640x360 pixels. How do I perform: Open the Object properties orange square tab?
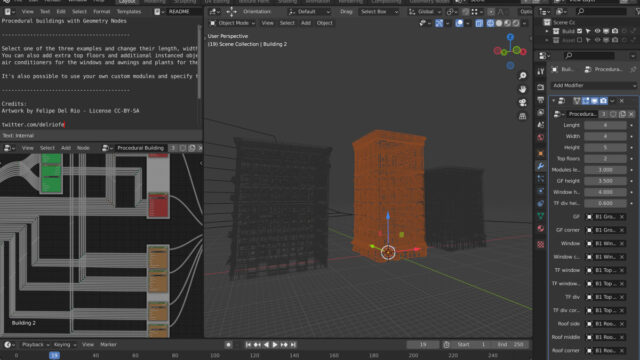pyautogui.click(x=540, y=153)
